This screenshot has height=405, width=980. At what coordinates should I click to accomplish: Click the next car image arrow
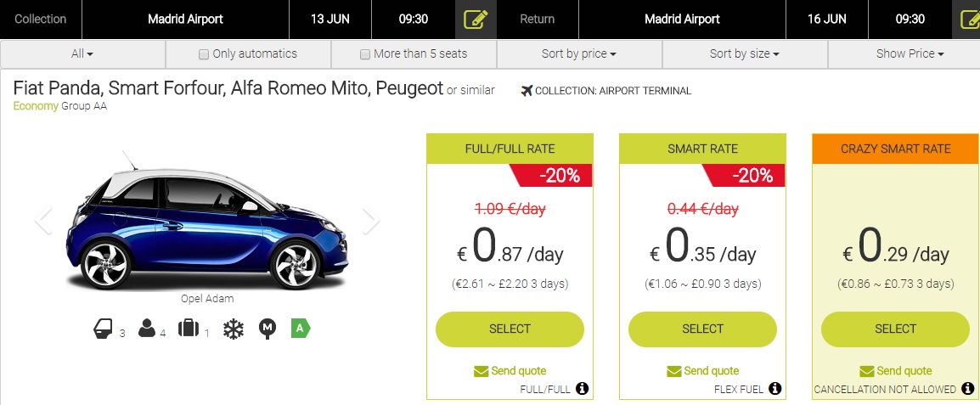(370, 220)
